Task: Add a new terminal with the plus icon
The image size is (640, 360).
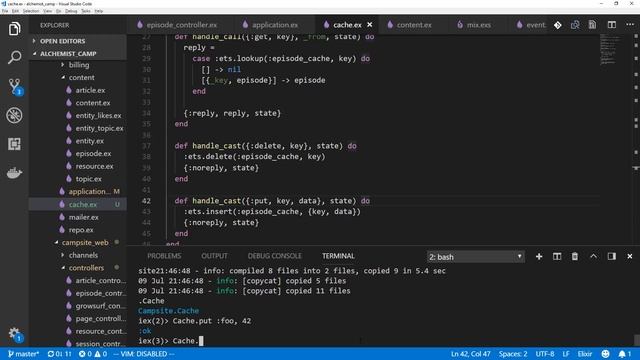Action: [539, 256]
